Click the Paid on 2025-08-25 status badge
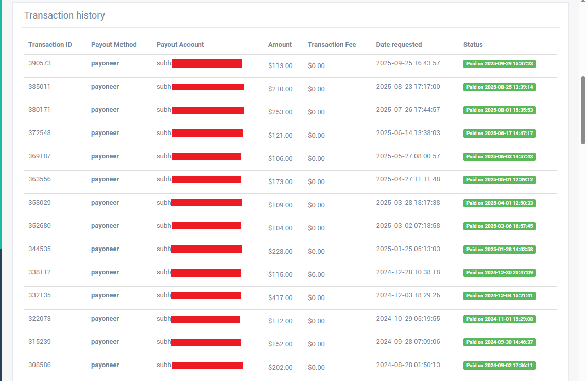This screenshot has height=381, width=588. coord(499,87)
